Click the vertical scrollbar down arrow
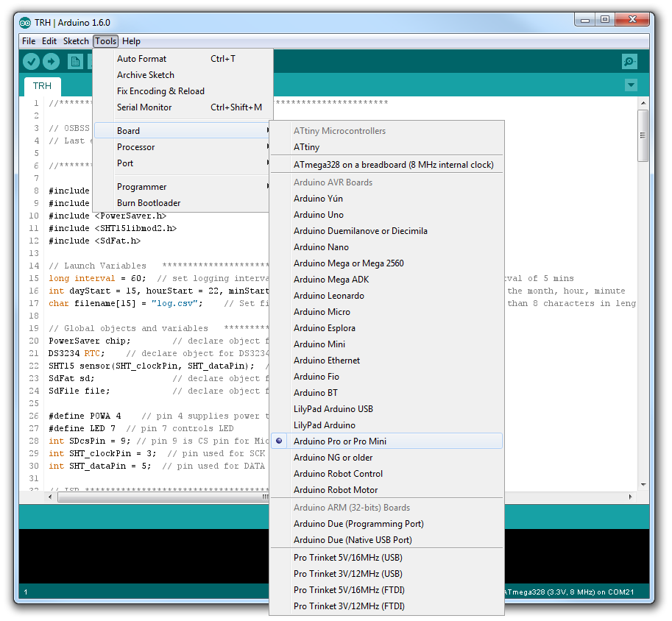Screen dimensions: 672x621 pos(643,485)
